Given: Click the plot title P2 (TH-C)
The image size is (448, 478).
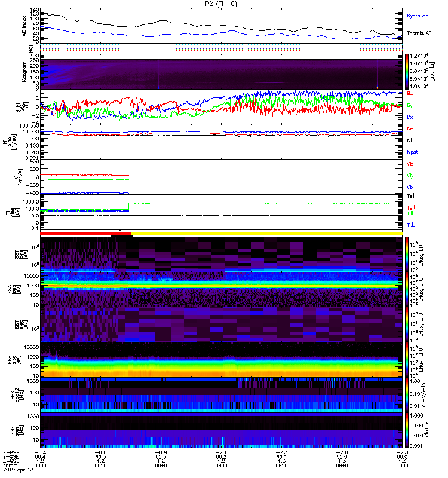Looking at the screenshot, I should pyautogui.click(x=221, y=4).
